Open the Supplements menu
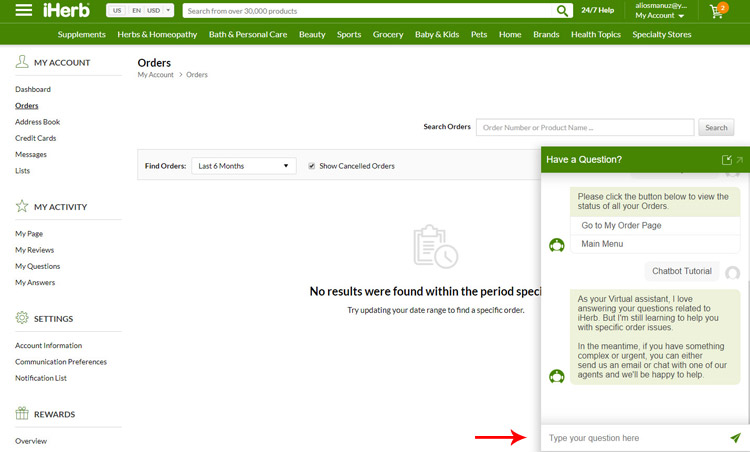 [x=81, y=34]
